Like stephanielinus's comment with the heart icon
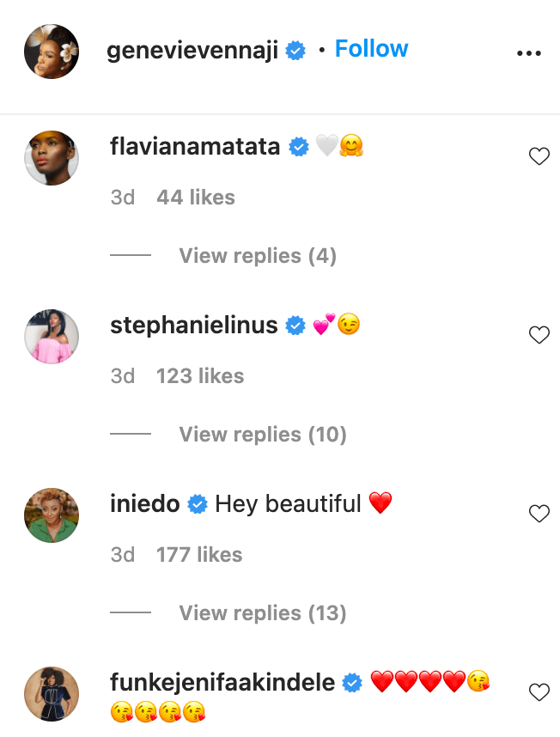The width and height of the screenshot is (560, 737). click(539, 335)
